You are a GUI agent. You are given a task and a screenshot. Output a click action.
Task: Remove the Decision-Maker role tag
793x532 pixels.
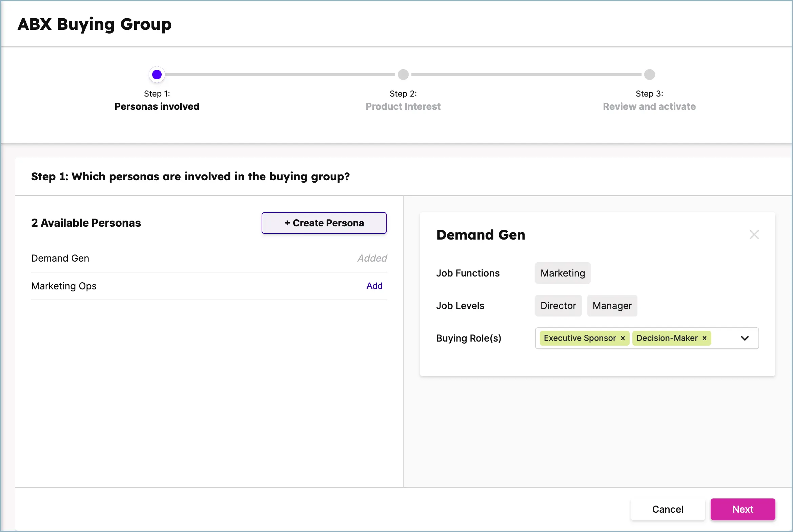pos(705,338)
